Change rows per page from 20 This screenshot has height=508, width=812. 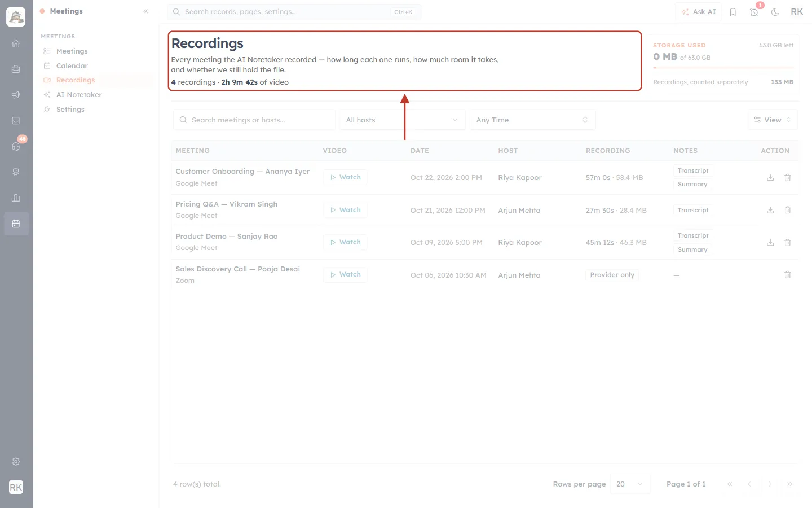[630, 484]
